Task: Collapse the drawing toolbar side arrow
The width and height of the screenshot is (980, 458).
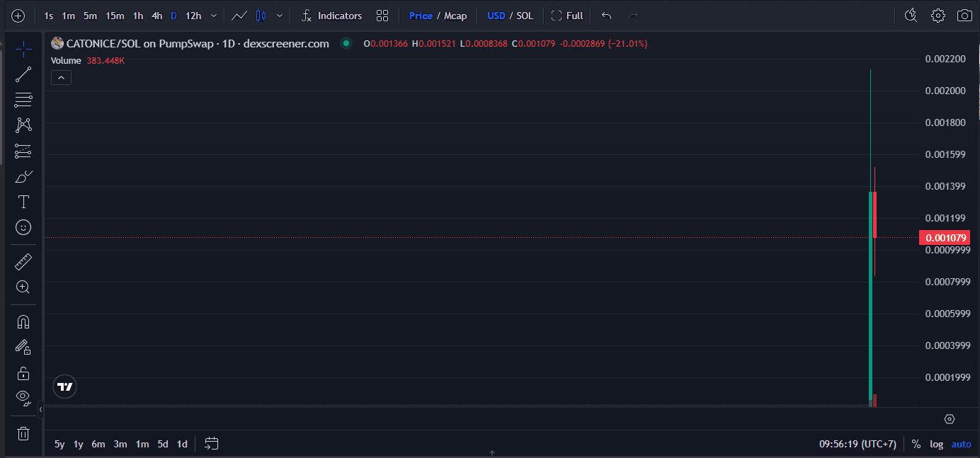Action: pos(40,409)
